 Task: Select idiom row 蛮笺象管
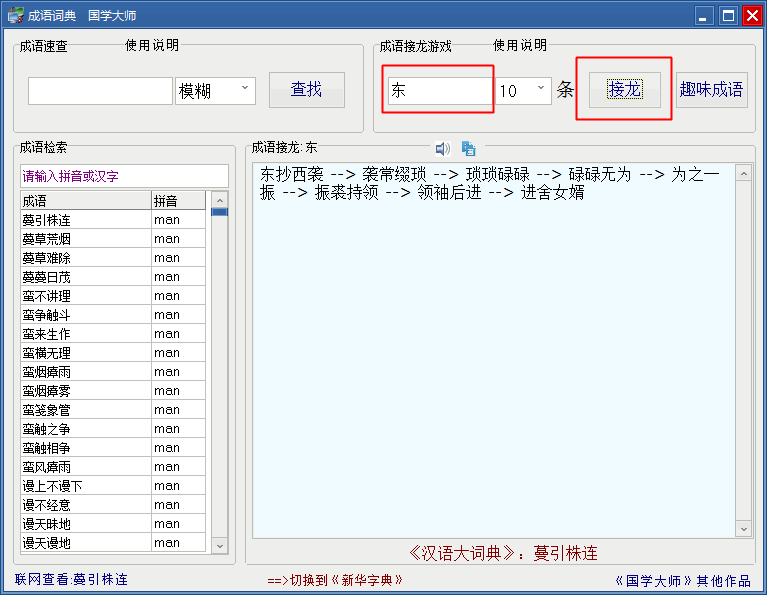[113, 410]
